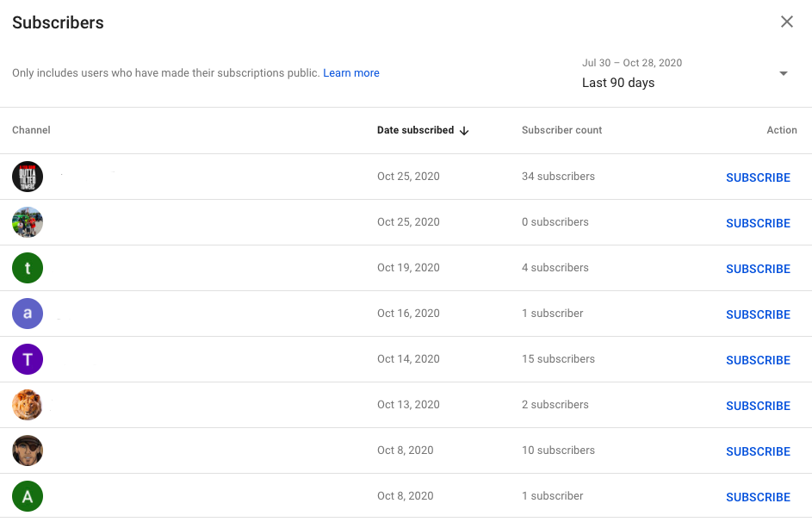Subscribe to the channel from Oct 16, 2020
Image resolution: width=812 pixels, height=522 pixels.
coord(758,314)
